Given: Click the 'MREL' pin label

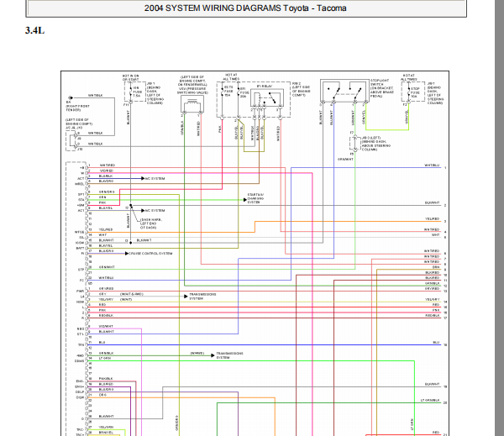Looking at the screenshot, I should pos(80,184).
